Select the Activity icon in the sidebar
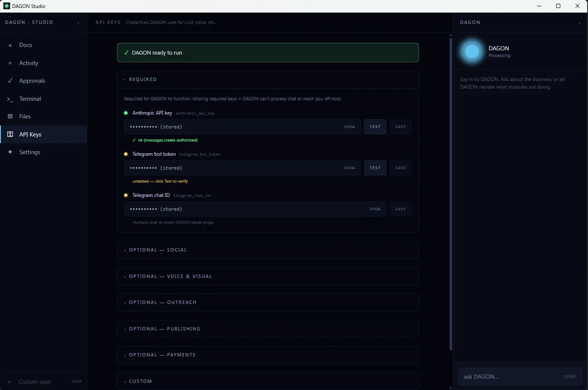 [10, 63]
